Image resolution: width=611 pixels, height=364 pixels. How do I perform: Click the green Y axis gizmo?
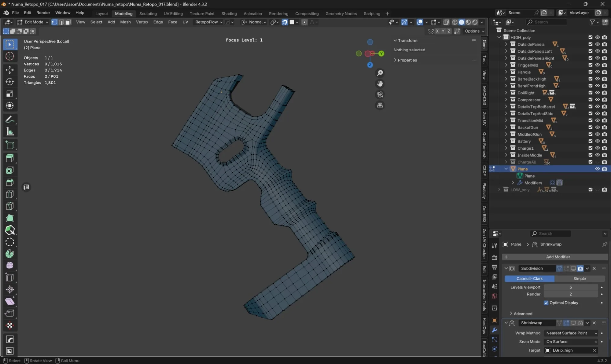point(381,54)
